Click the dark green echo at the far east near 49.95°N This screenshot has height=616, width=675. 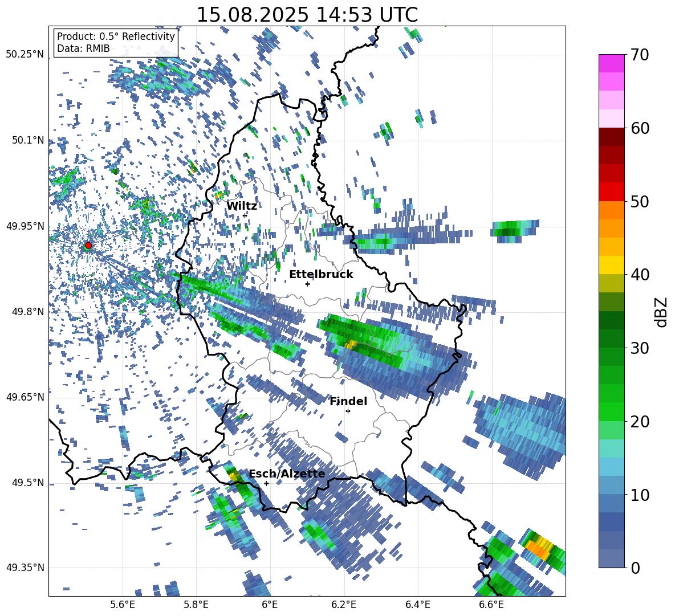tap(509, 232)
